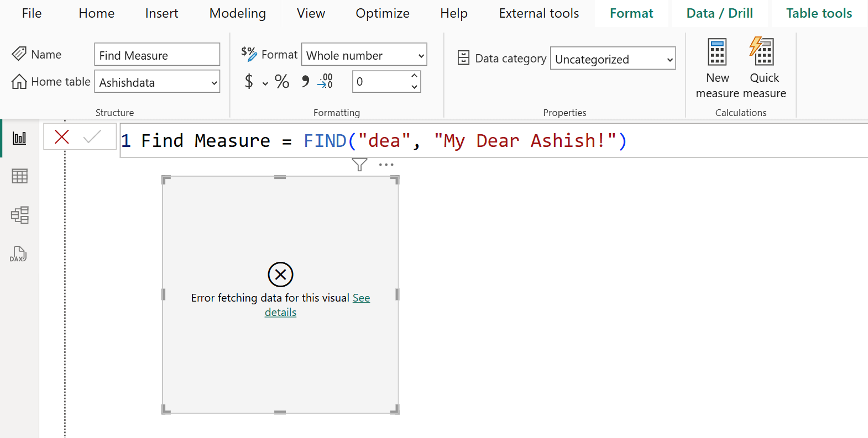Image resolution: width=868 pixels, height=438 pixels.
Task: Open the Format type dropdown
Action: point(420,56)
